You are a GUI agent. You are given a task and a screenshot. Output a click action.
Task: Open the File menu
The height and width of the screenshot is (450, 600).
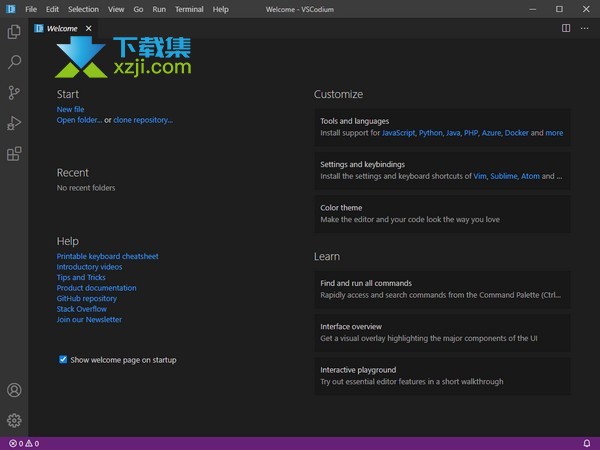click(31, 9)
